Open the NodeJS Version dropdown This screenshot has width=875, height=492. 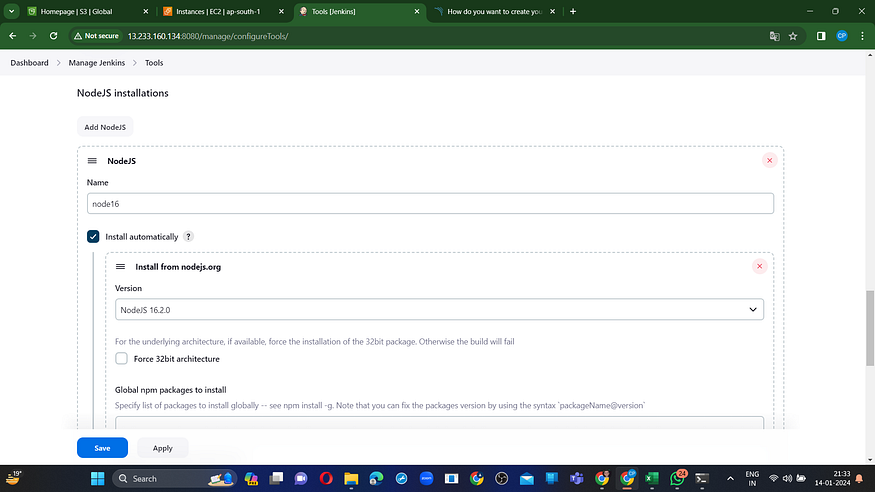(x=439, y=310)
